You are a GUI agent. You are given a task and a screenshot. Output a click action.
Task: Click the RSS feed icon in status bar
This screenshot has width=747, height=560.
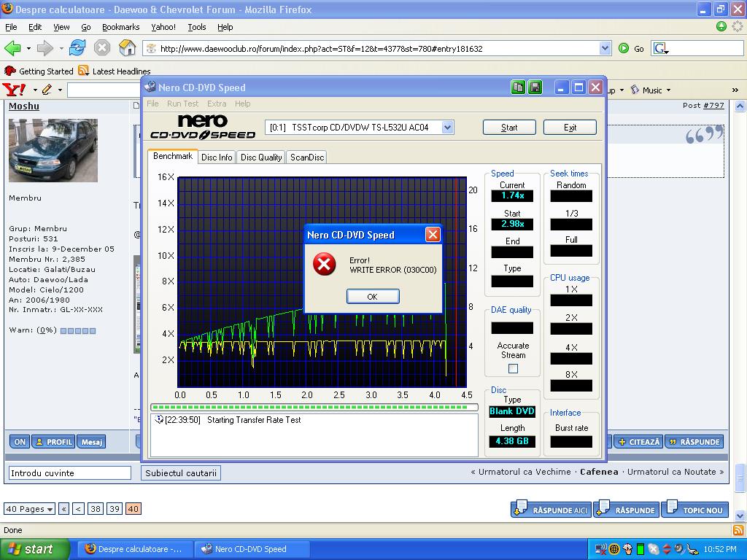[738, 530]
